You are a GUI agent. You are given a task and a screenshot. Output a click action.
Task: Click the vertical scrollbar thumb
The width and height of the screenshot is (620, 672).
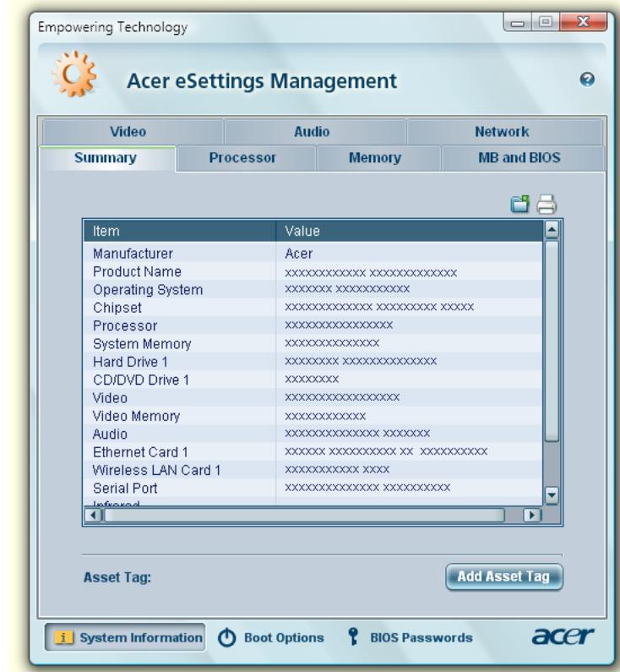pos(552,341)
